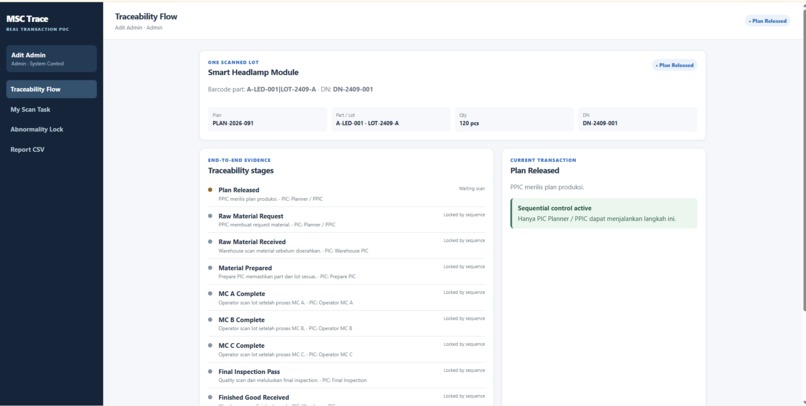Click the A-LED-001 · LOT-2409-A part field

[391, 119]
